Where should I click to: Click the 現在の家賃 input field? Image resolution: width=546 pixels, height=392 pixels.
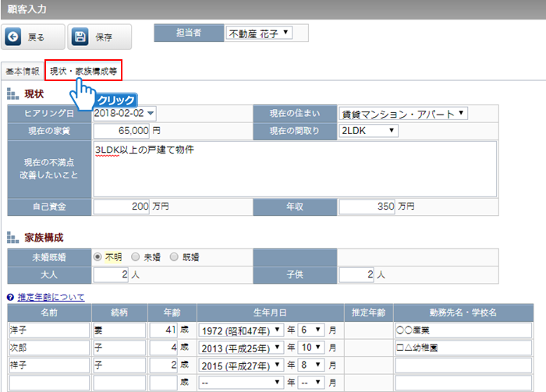pyautogui.click(x=121, y=130)
